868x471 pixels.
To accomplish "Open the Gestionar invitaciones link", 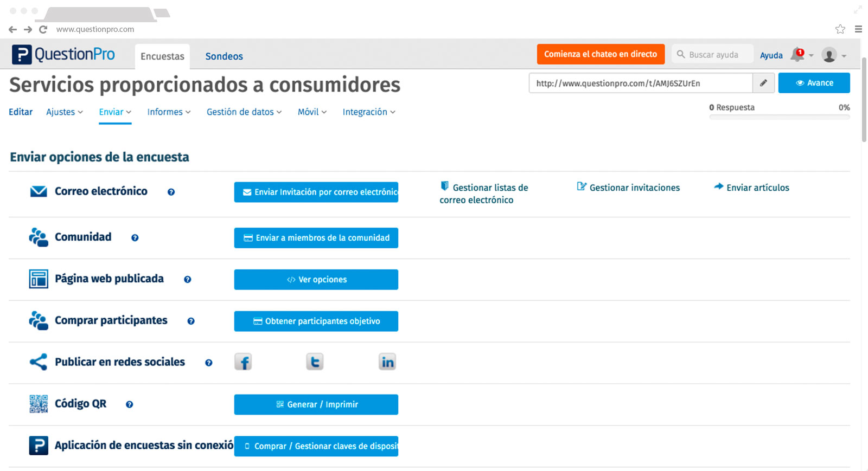I will pyautogui.click(x=634, y=188).
